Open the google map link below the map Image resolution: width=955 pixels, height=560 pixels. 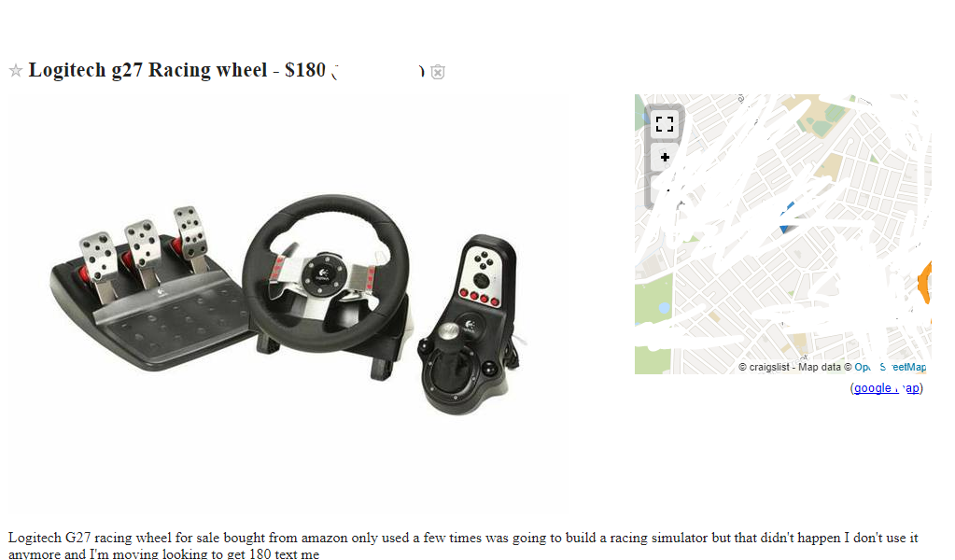tap(886, 387)
